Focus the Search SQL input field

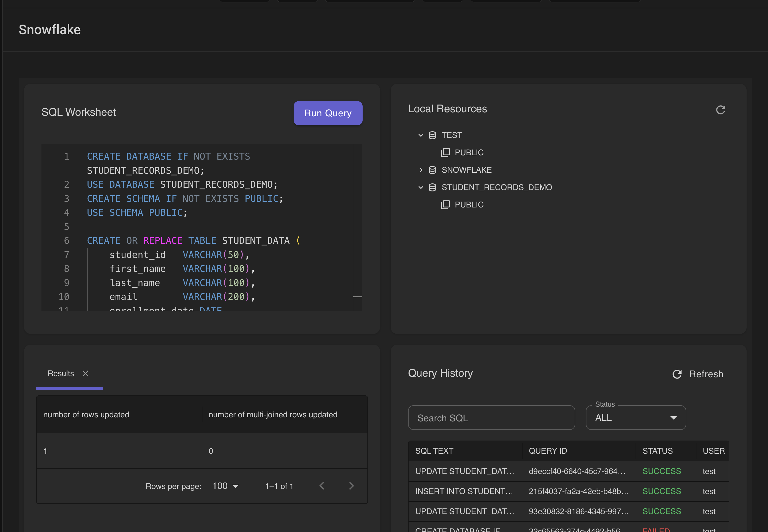[x=491, y=418]
